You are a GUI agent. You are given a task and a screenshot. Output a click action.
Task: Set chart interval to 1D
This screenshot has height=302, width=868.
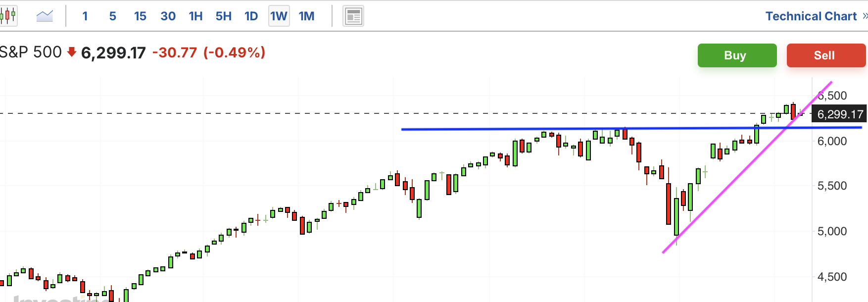click(251, 16)
